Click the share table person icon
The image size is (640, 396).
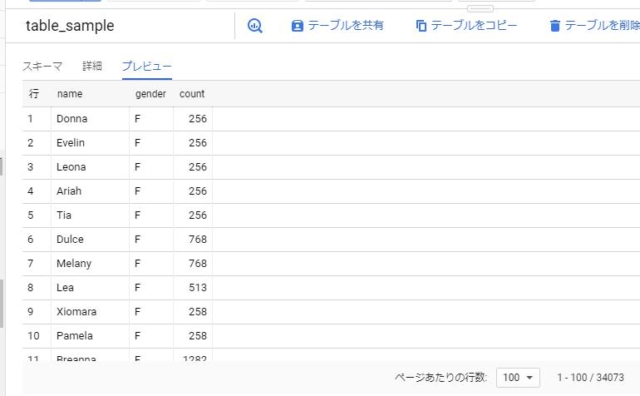297,26
